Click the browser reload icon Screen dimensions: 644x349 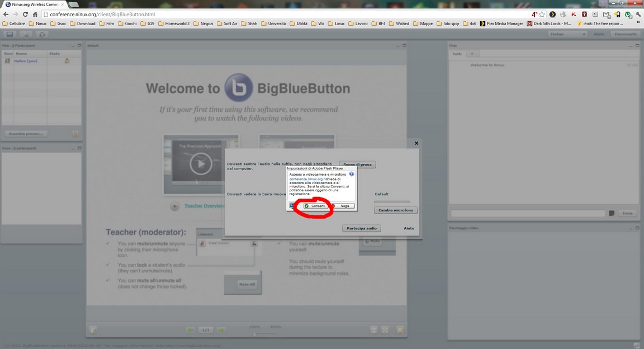point(25,15)
